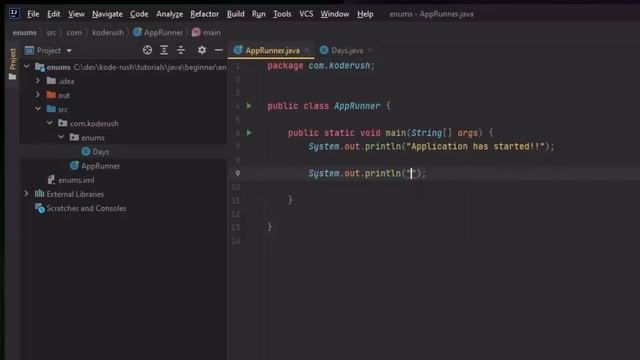640x360 pixels.
Task: Expand External Libraries node
Action: (26, 193)
